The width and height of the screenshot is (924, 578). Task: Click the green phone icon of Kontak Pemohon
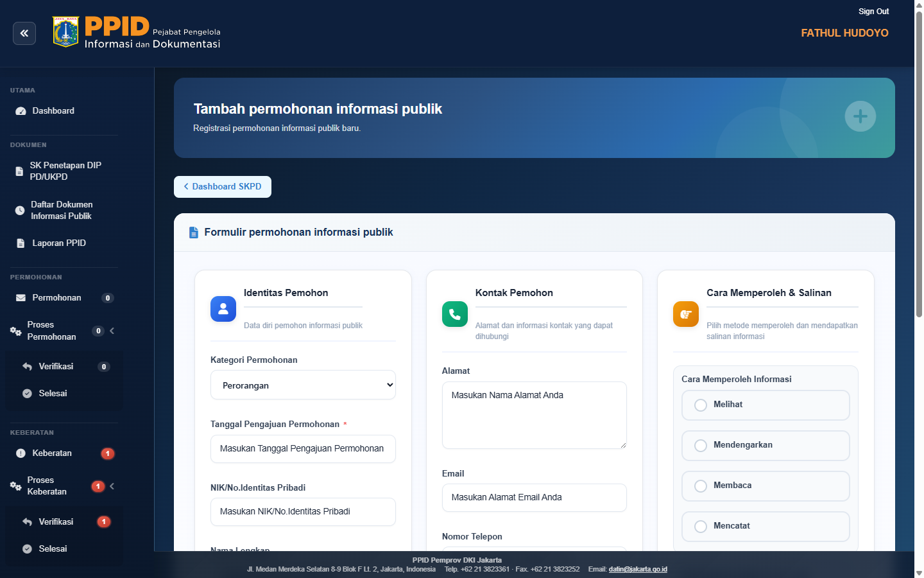(x=455, y=314)
